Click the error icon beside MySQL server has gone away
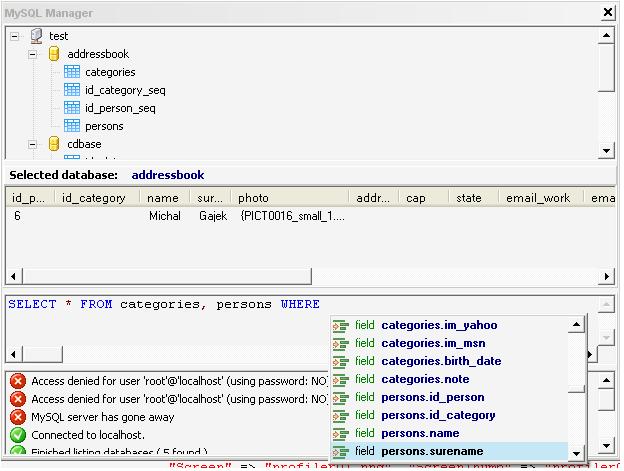The width and height of the screenshot is (624, 471). pos(18,417)
